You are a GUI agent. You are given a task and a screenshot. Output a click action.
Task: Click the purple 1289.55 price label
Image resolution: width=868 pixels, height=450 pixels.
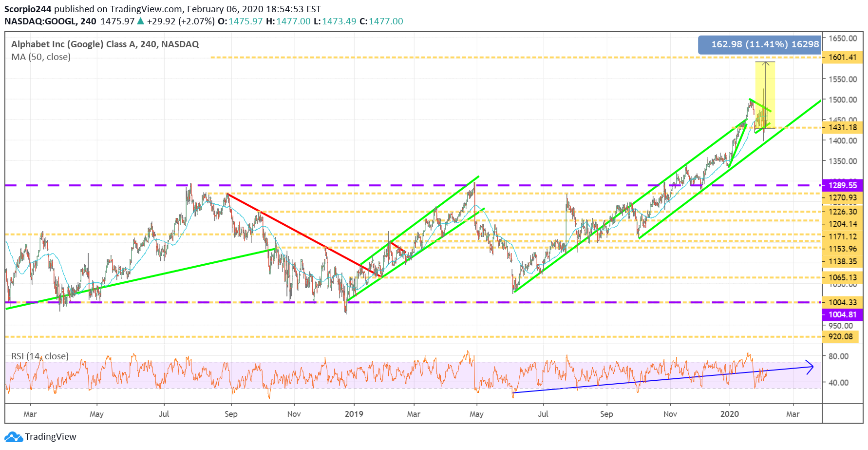[842, 185]
